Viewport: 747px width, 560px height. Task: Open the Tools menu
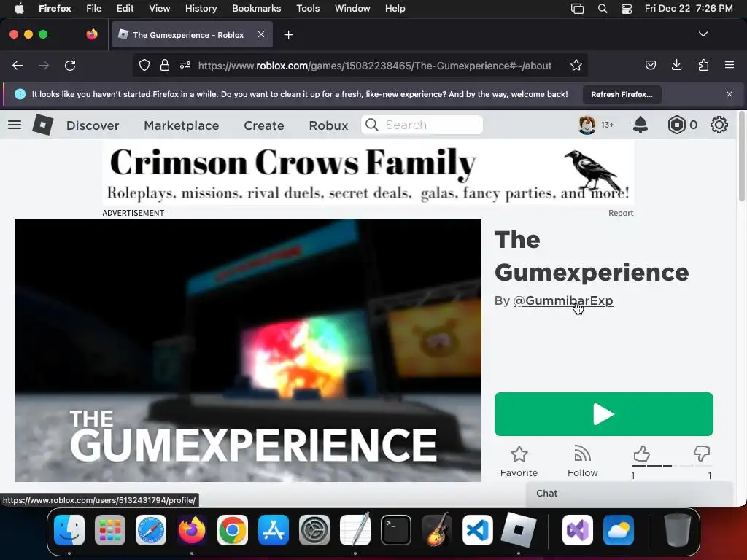coord(308,8)
